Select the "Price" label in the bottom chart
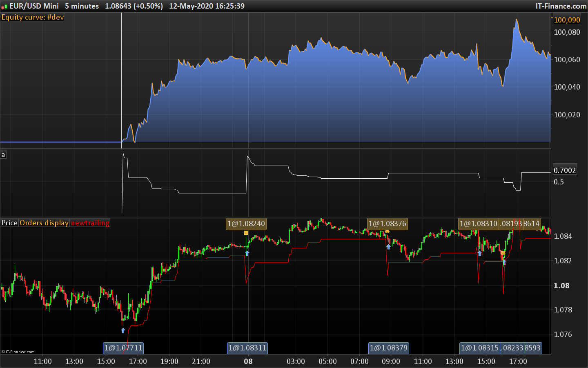The image size is (588, 368). pyautogui.click(x=9, y=223)
